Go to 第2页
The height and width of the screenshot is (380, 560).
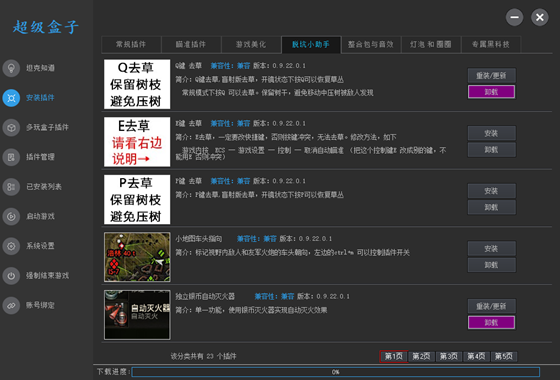click(x=421, y=356)
